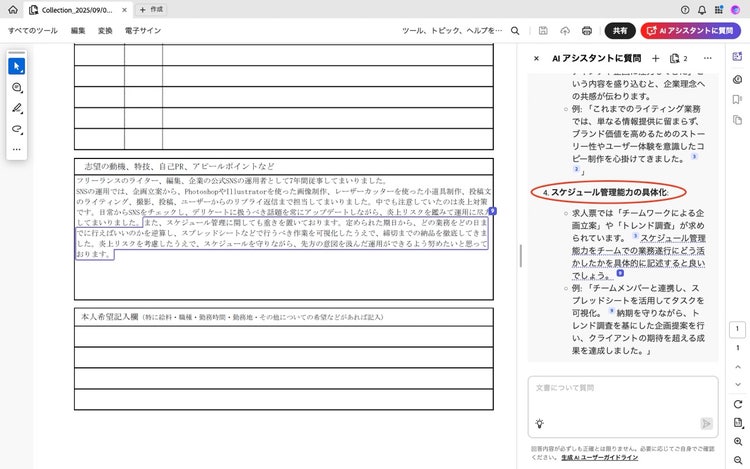Click citation badge 9 in AI answer
This screenshot has height=469, width=750.
click(620, 273)
